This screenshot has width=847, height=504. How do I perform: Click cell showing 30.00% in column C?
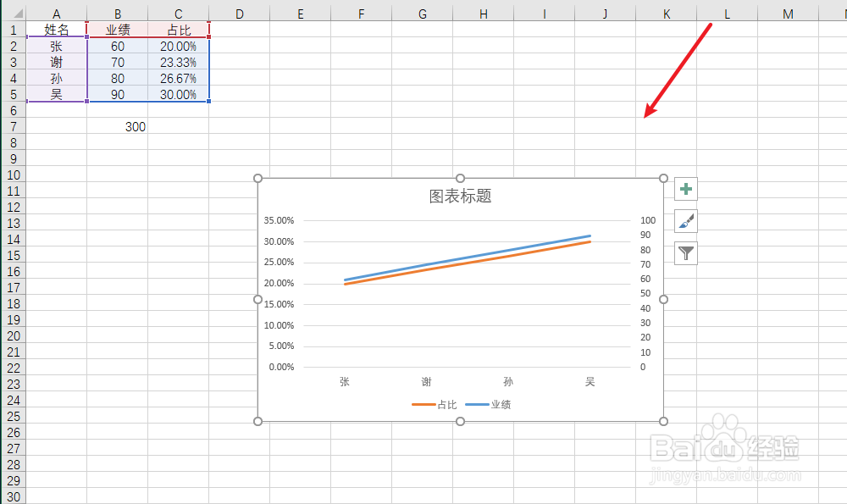point(178,94)
